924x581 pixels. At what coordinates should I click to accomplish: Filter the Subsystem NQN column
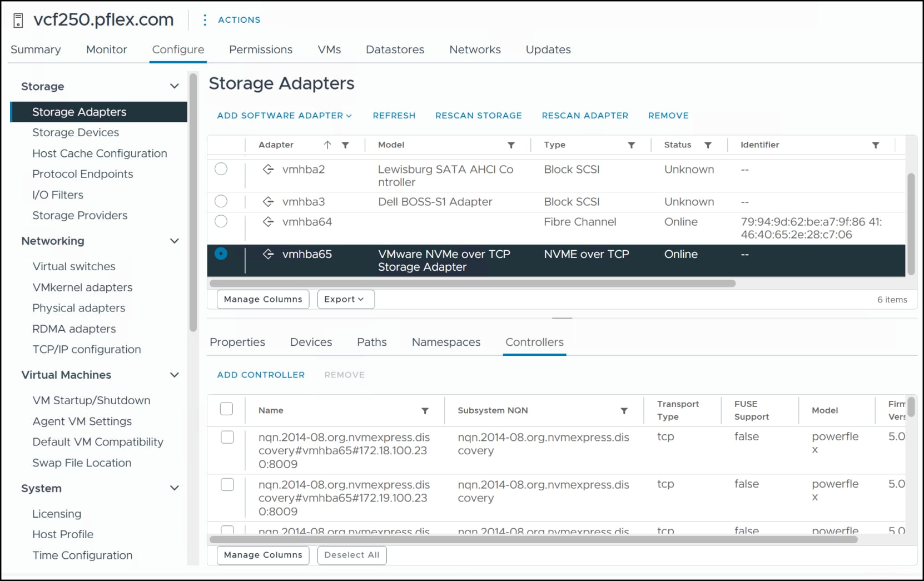point(624,411)
